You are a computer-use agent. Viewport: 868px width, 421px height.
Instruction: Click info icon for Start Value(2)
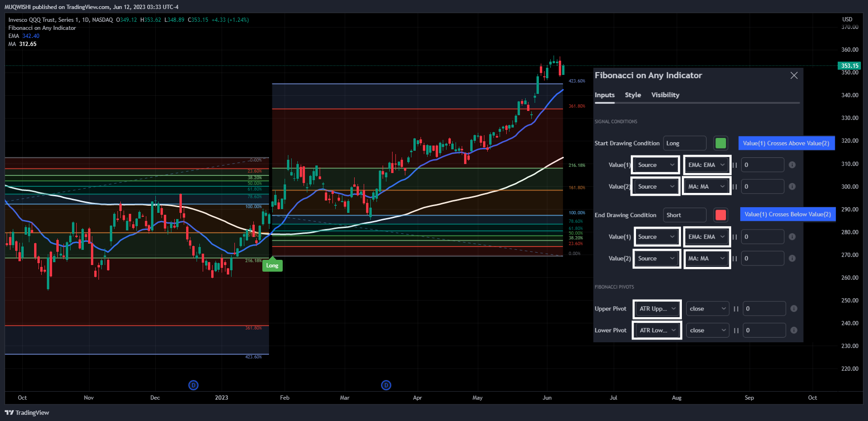pyautogui.click(x=792, y=187)
